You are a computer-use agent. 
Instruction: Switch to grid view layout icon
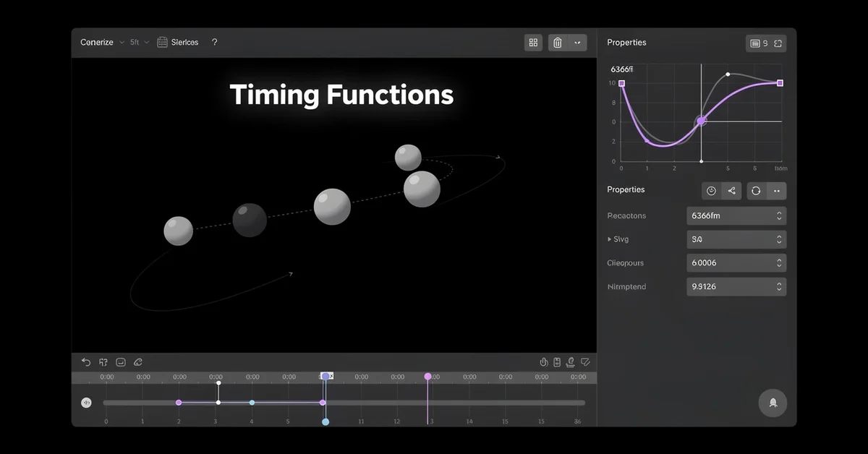pyautogui.click(x=533, y=43)
